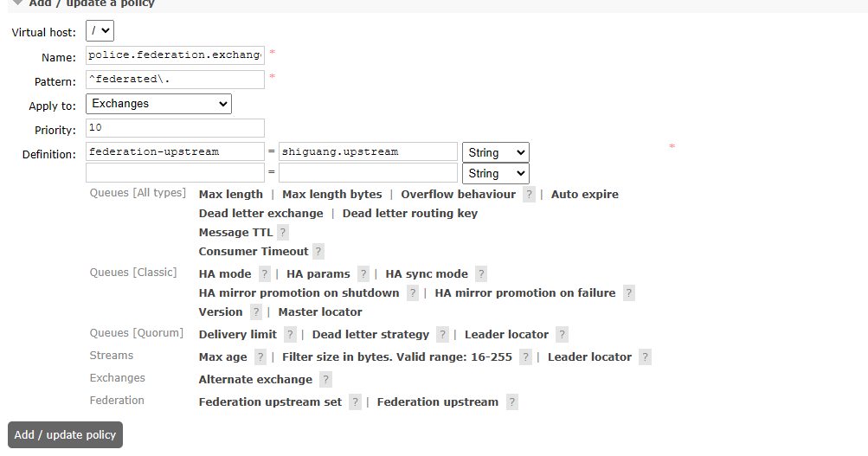The height and width of the screenshot is (456, 868).
Task: Insert the Version policy key
Action: pos(221,312)
